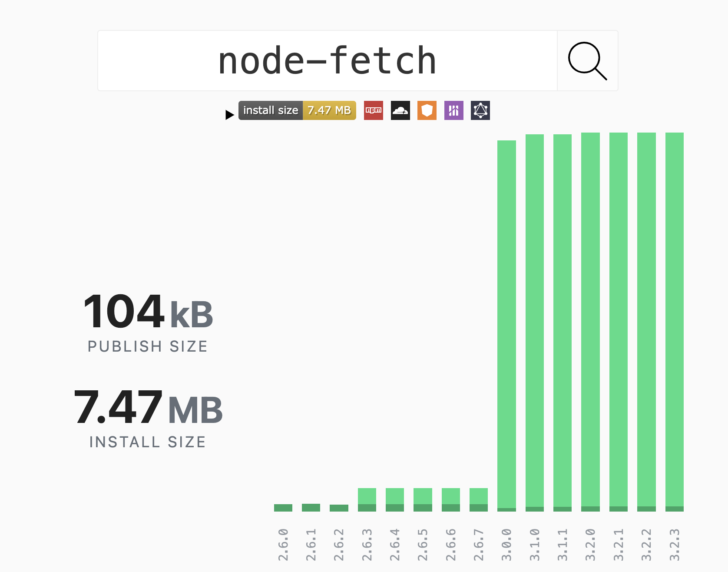This screenshot has width=728, height=572.
Task: Collapse the badge options disclosure arrow
Action: tap(230, 115)
